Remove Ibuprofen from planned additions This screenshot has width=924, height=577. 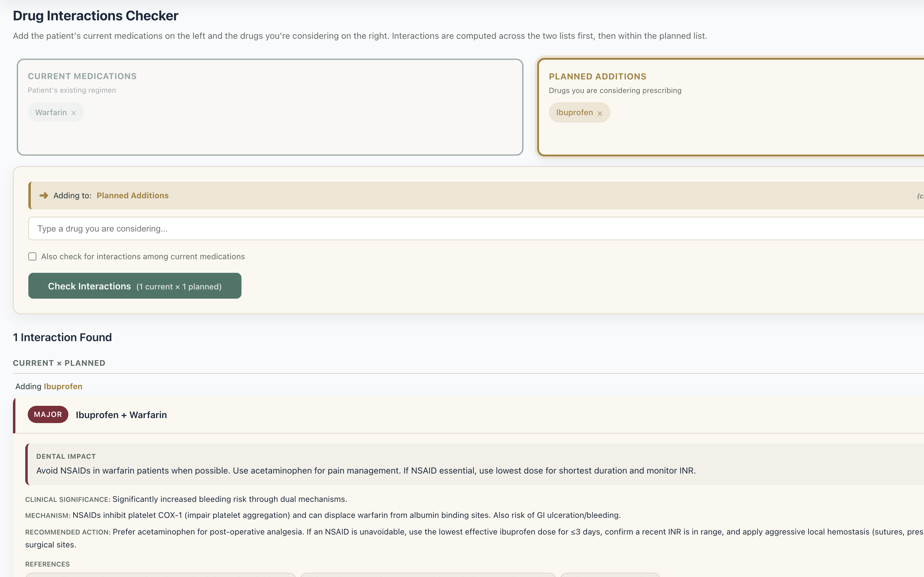click(x=600, y=113)
